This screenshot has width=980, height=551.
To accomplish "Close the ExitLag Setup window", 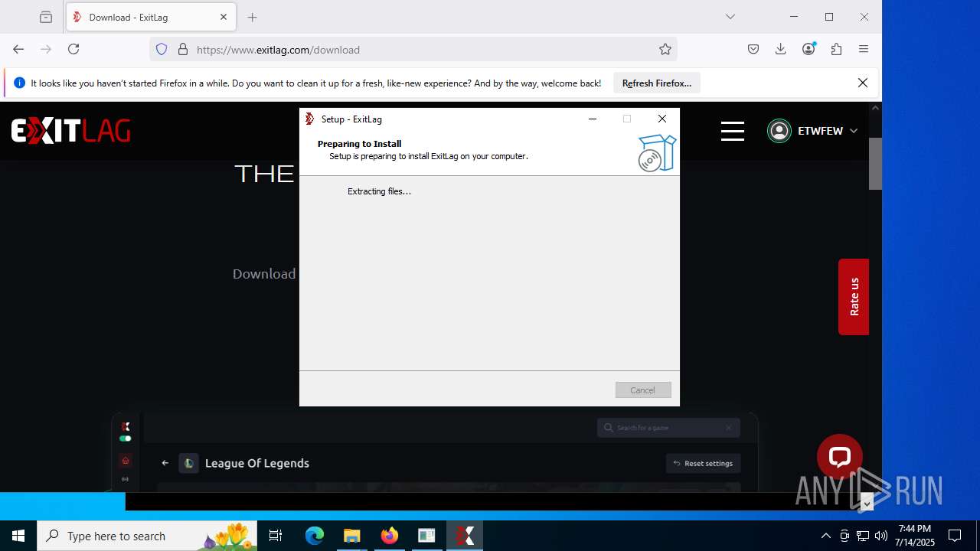I will pyautogui.click(x=662, y=119).
